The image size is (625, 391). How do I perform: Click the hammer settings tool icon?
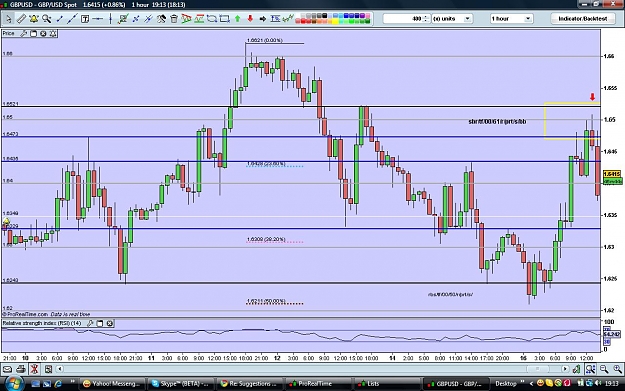tap(161, 19)
